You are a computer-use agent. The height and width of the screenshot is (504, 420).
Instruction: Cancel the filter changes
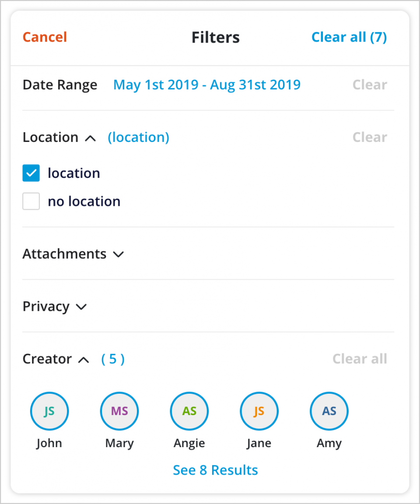[44, 37]
